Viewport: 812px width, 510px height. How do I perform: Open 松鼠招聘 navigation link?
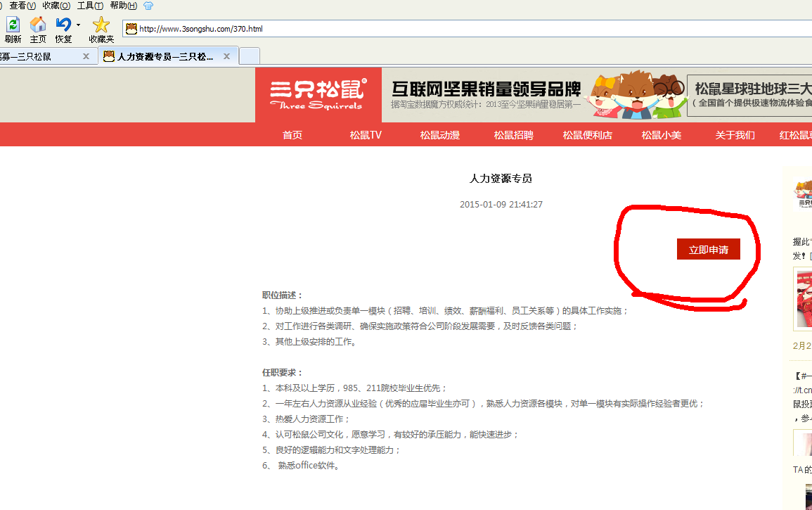click(x=513, y=135)
